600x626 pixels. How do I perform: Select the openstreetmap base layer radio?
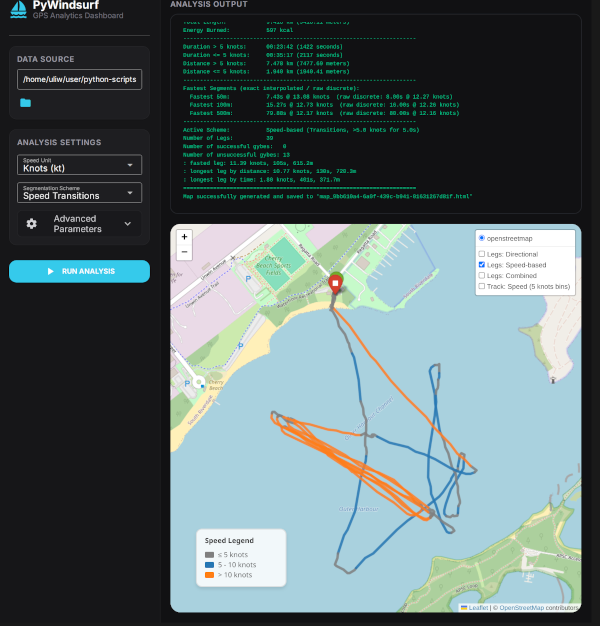(482, 238)
